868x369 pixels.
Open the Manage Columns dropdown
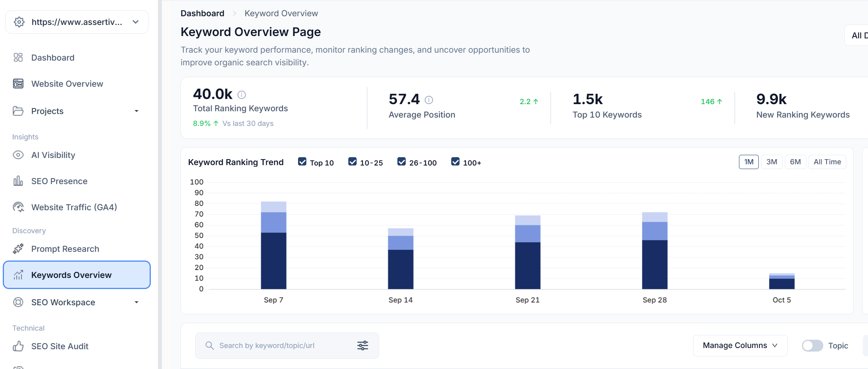coord(740,346)
